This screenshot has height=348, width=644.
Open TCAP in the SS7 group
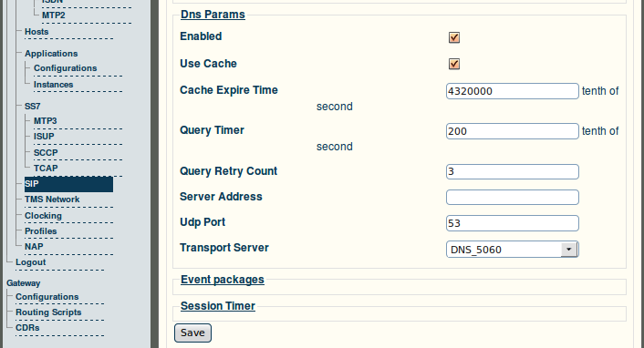click(46, 169)
